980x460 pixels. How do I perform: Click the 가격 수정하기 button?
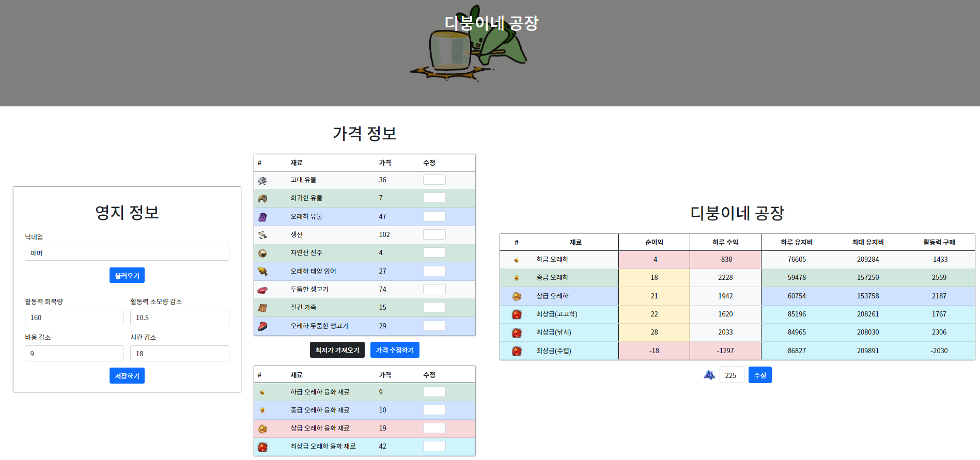coord(395,350)
